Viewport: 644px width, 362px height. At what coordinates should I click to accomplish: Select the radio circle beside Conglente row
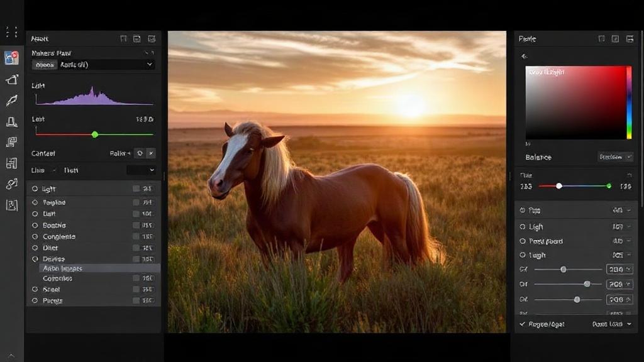pos(35,237)
